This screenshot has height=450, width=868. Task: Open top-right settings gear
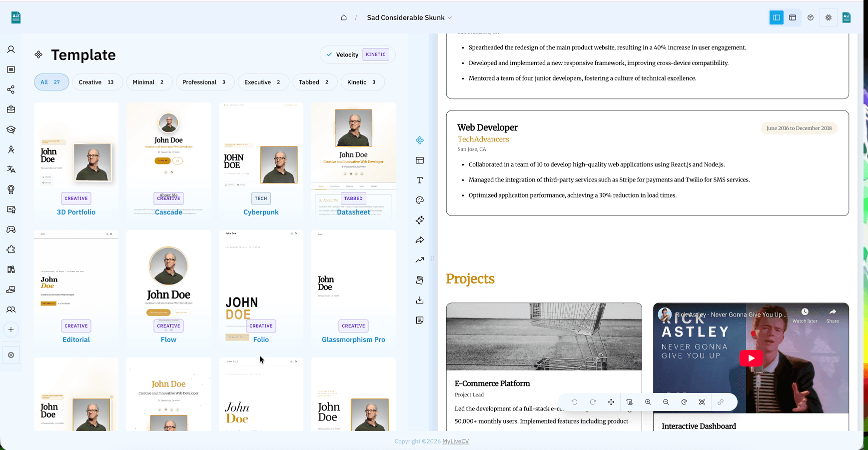tap(829, 17)
